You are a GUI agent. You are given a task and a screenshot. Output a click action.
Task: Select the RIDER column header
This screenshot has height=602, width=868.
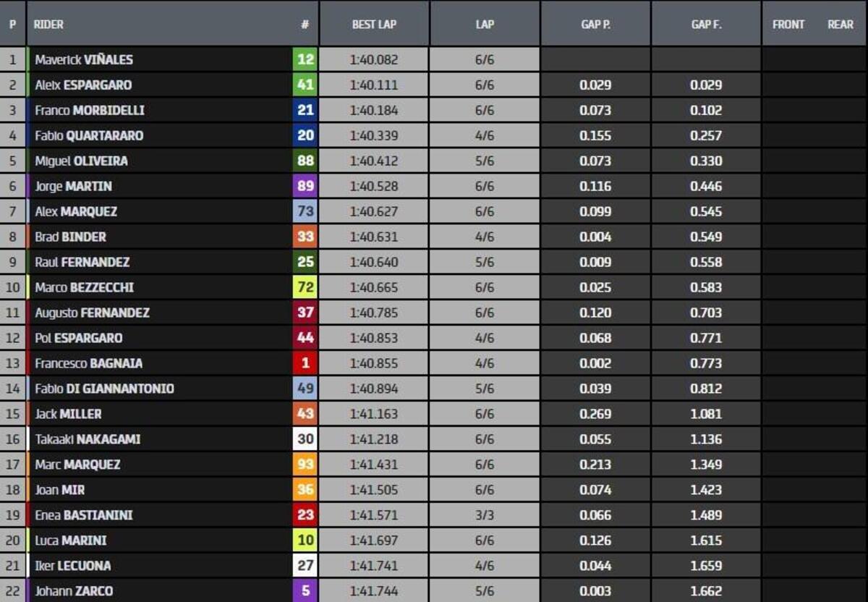pyautogui.click(x=49, y=24)
